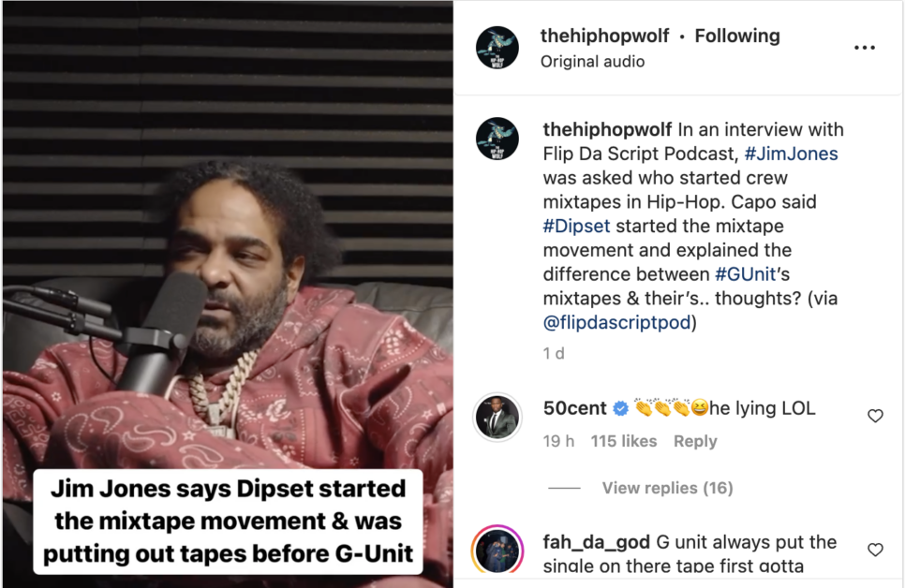Open thehiphopwolf avatar beside the caption

(497, 139)
